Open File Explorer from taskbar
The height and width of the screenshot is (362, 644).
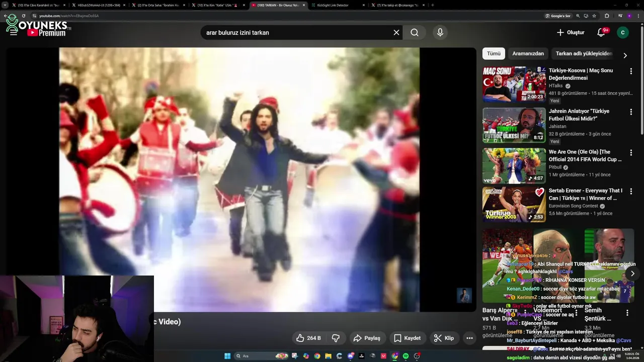328,356
